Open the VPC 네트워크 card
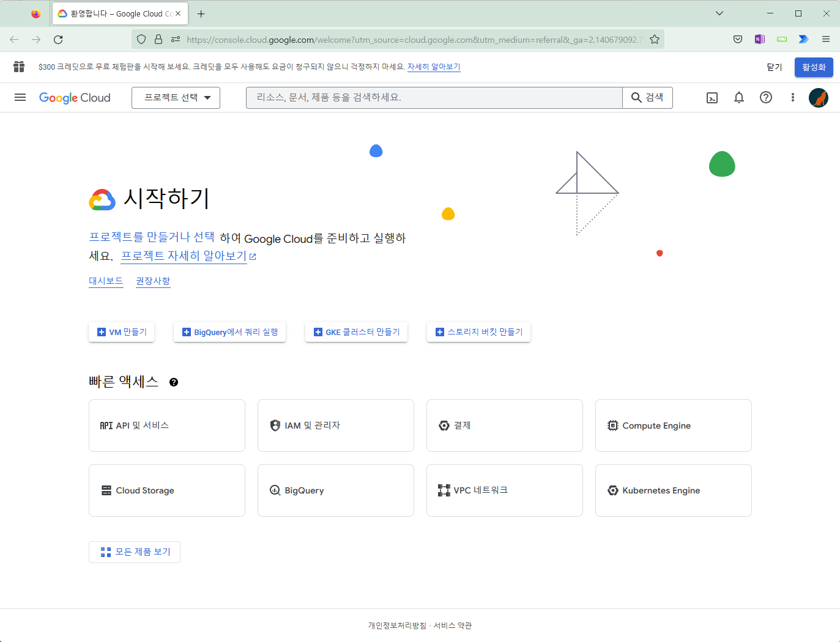 [505, 490]
